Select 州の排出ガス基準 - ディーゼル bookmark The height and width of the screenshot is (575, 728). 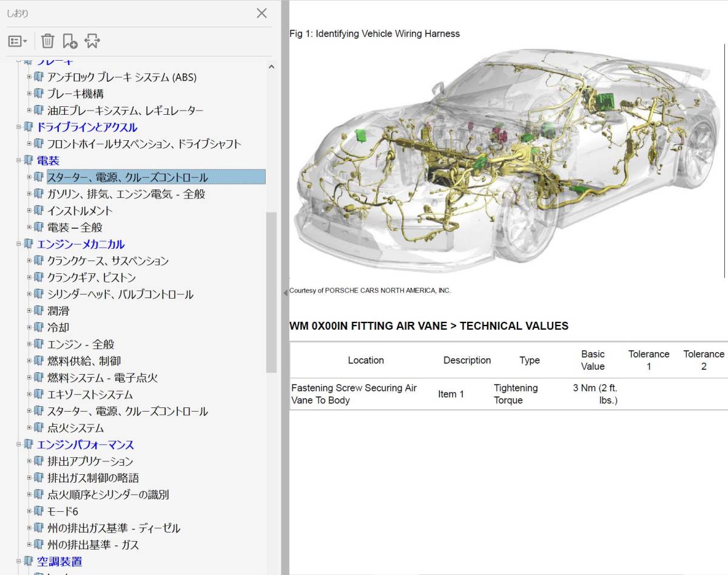pos(113,528)
